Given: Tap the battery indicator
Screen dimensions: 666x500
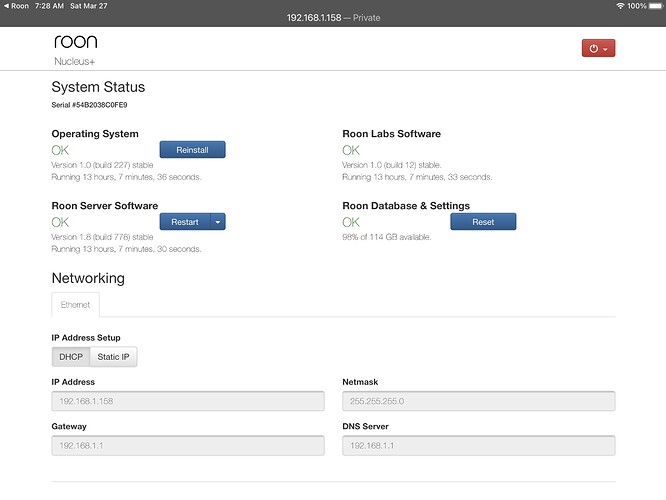Looking at the screenshot, I should [x=655, y=6].
